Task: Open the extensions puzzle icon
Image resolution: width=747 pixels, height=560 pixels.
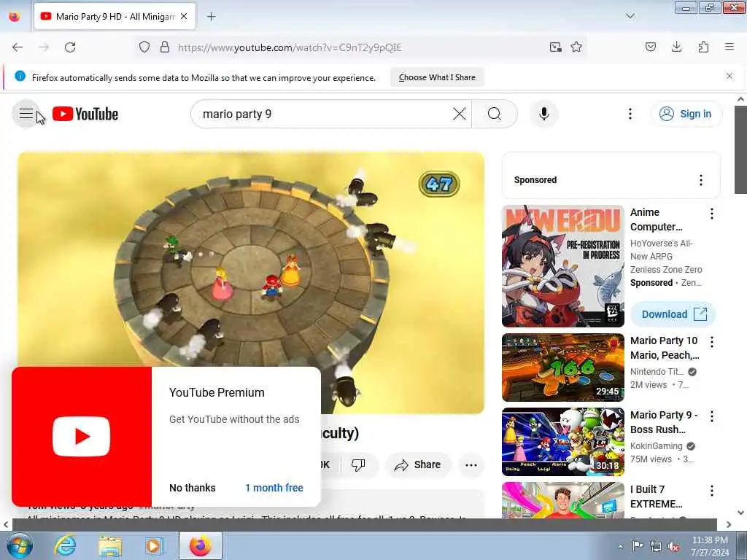Action: pos(703,47)
